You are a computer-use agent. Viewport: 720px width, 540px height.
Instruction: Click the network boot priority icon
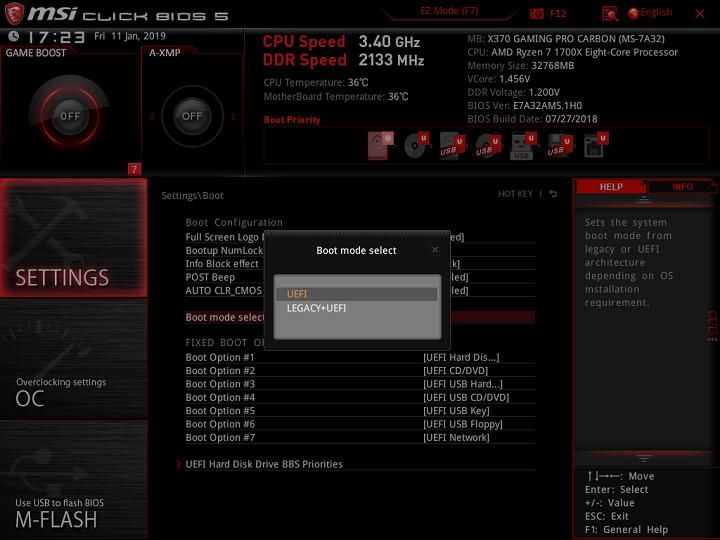[593, 147]
